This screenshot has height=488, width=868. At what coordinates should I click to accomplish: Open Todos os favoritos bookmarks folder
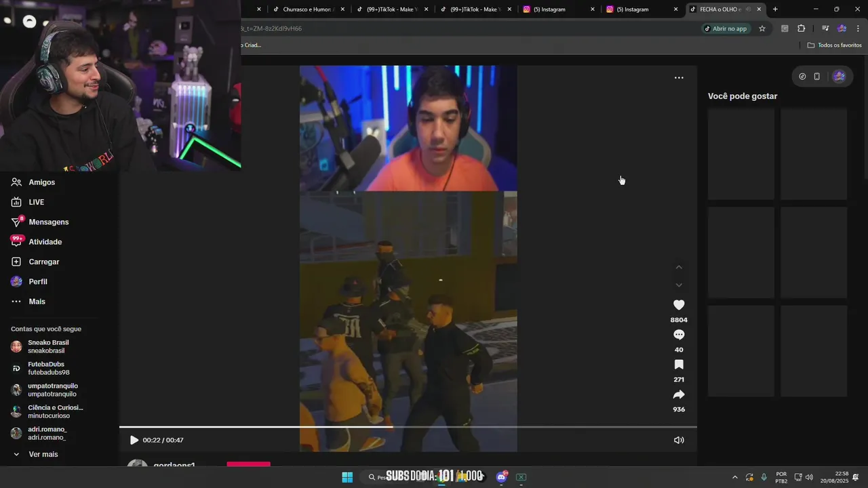click(834, 45)
